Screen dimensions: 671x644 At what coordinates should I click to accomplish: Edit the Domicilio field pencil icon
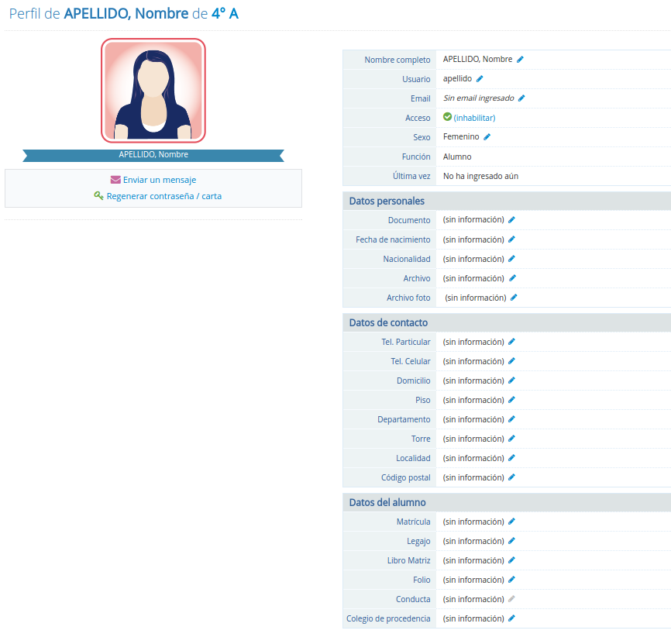click(511, 381)
